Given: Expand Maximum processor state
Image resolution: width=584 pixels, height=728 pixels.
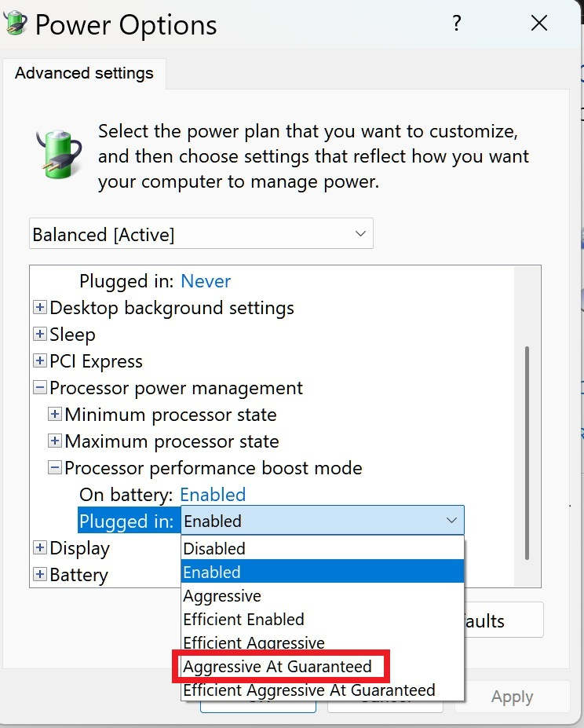Looking at the screenshot, I should (x=55, y=441).
